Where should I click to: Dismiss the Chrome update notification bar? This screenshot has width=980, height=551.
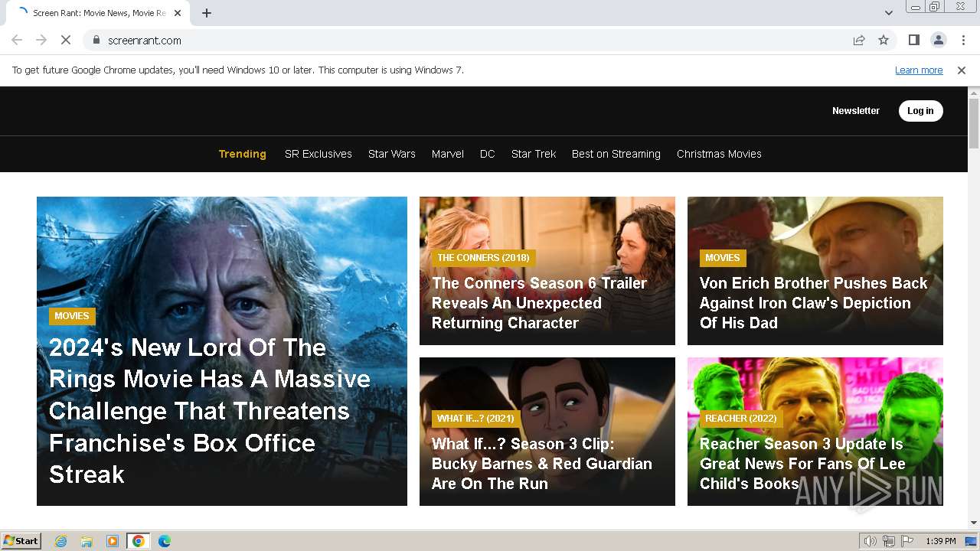coord(962,70)
